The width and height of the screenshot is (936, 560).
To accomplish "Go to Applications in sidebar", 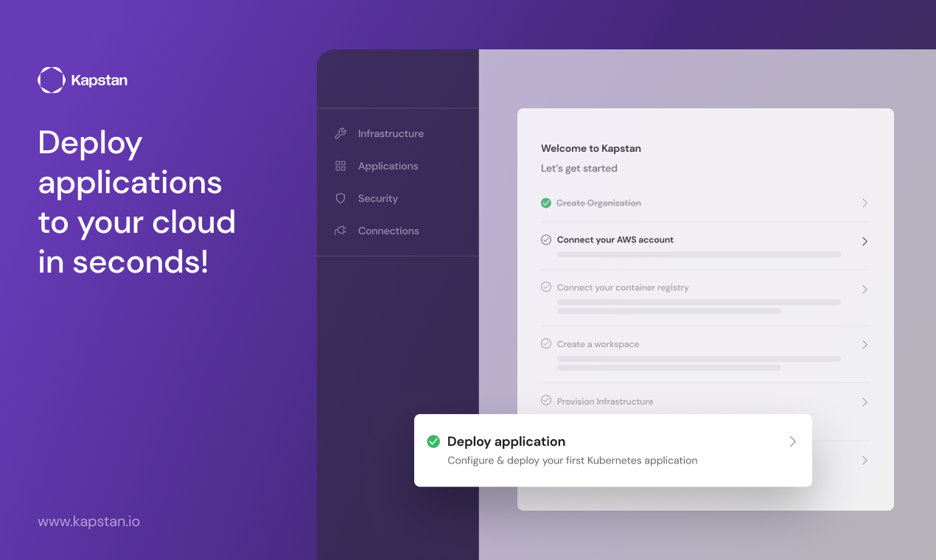I will click(388, 166).
